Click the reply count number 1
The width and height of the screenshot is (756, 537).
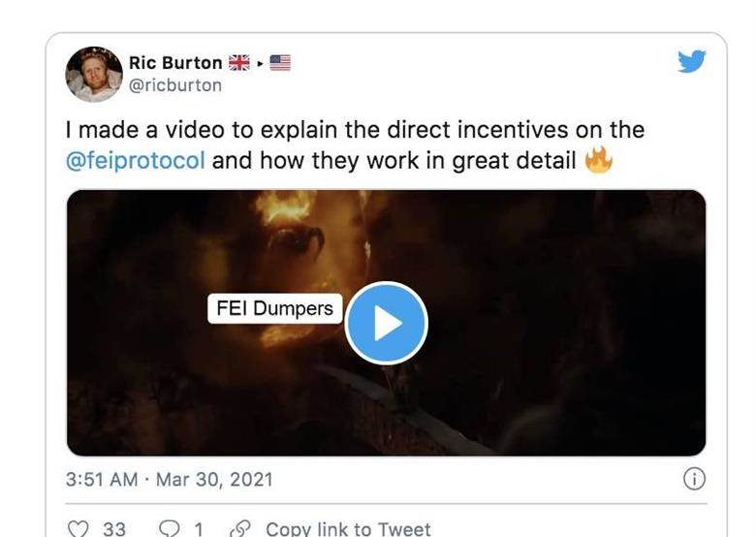(198, 529)
